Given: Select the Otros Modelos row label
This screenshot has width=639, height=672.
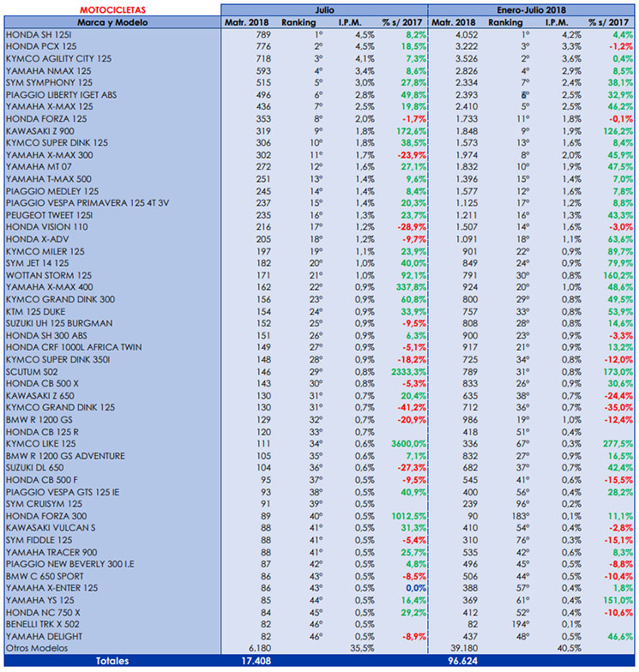Looking at the screenshot, I should coord(37,648).
